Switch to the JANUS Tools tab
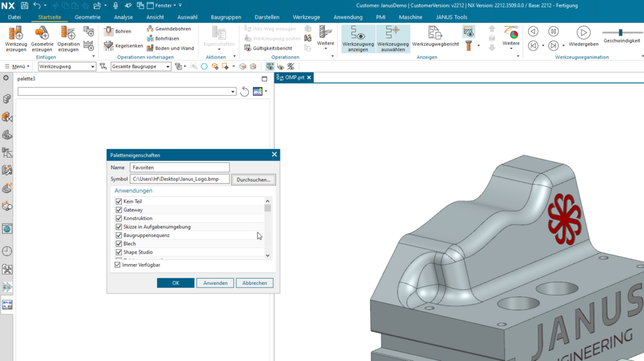The width and height of the screenshot is (644, 361). tap(451, 18)
